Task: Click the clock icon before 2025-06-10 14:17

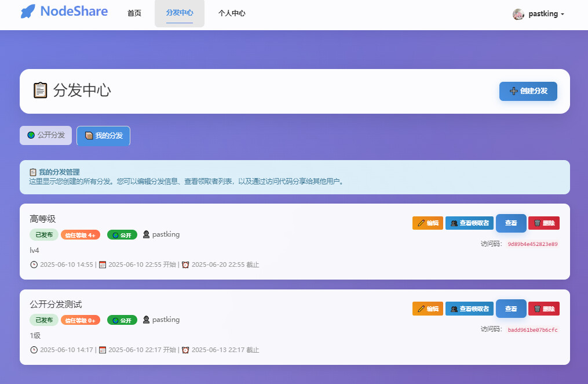Action: point(34,350)
